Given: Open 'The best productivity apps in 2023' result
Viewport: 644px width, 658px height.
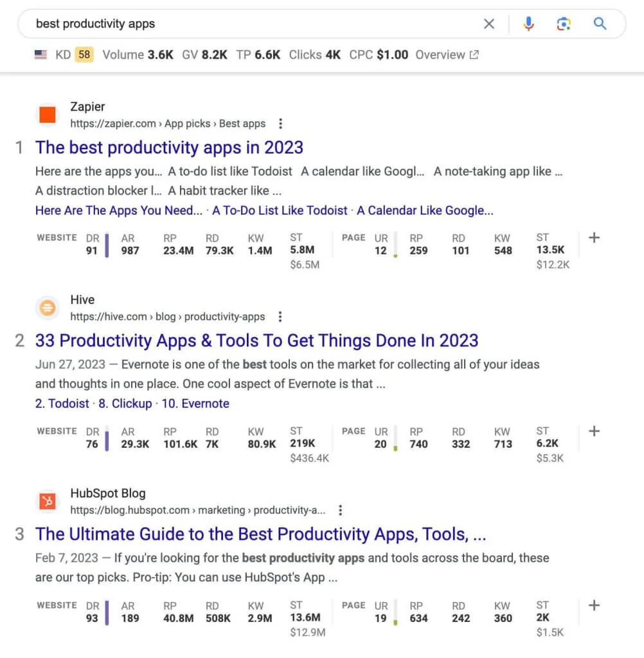Looking at the screenshot, I should tap(169, 147).
